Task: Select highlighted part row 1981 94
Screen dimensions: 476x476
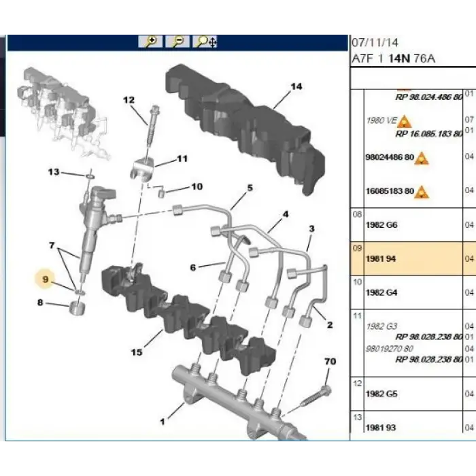Action: pos(413,258)
